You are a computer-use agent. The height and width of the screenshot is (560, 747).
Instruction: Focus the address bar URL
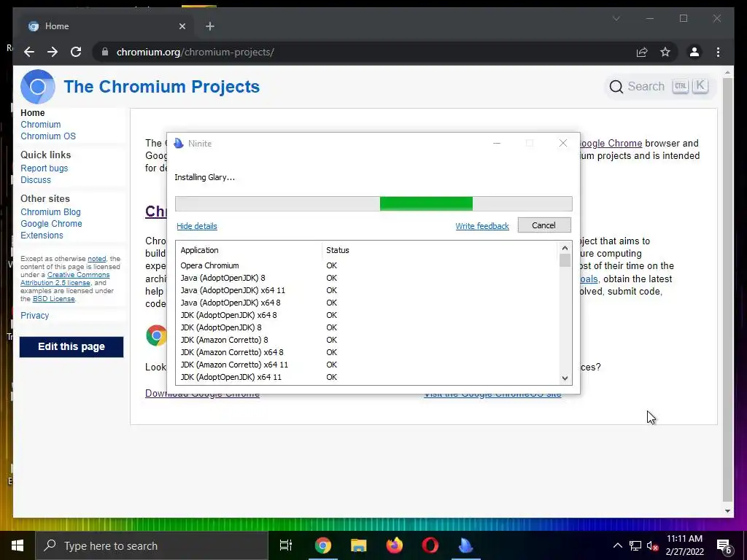click(195, 52)
